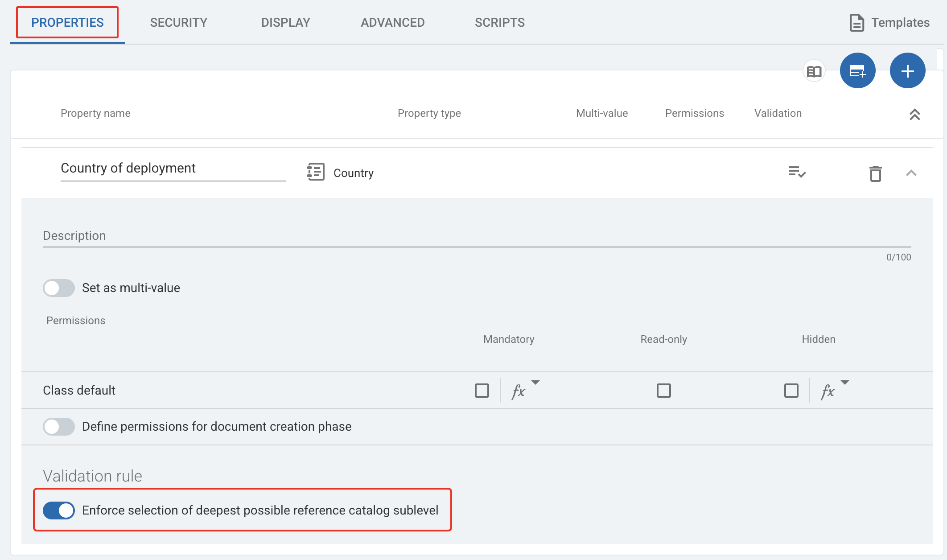The image size is (947, 560).
Task: Click the validation checklist icon in Country row
Action: click(x=797, y=172)
